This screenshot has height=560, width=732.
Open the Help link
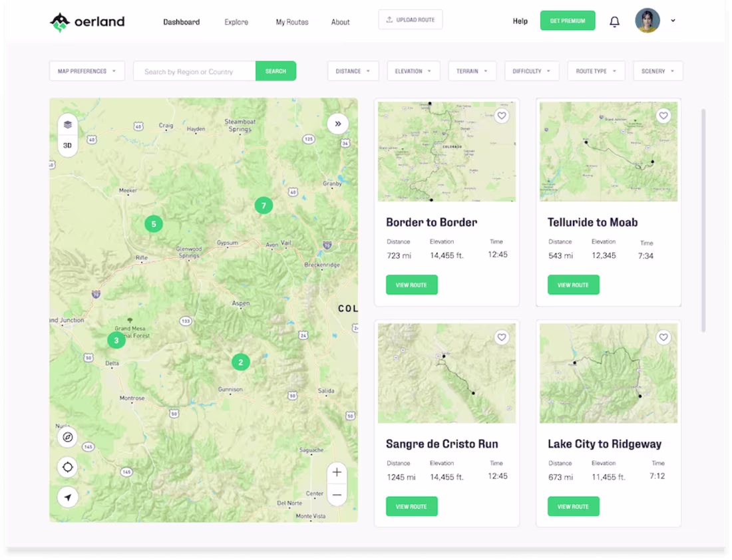[520, 21]
